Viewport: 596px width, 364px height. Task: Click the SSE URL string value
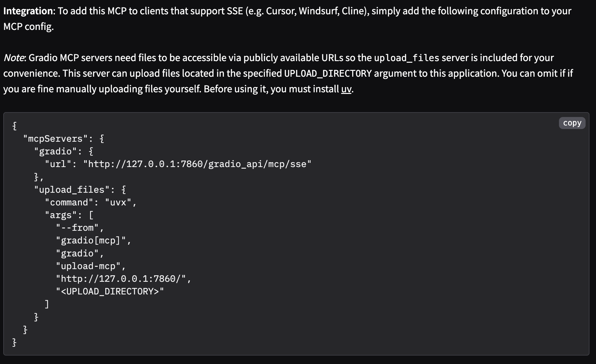point(197,164)
